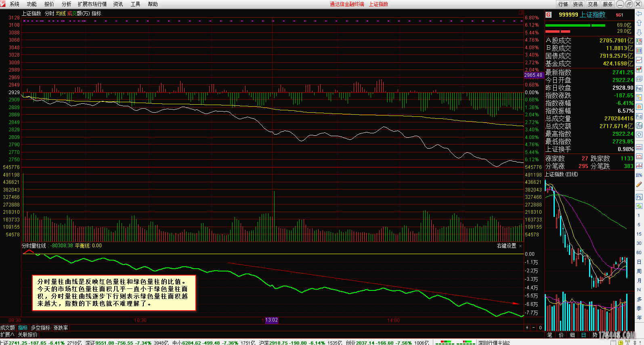Select 5-minute period in sidebar
The image size is (644, 345).
(x=639, y=225)
